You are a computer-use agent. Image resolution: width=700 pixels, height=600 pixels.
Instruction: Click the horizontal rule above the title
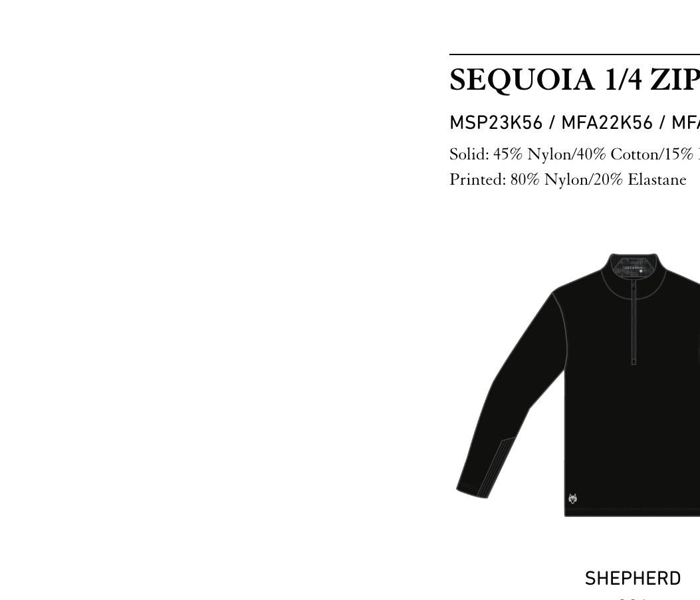(x=574, y=54)
